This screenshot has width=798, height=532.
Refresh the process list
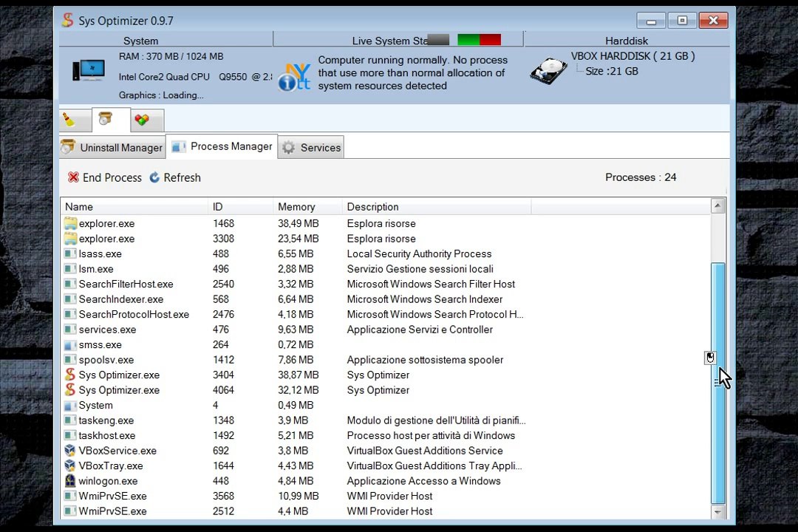(176, 177)
